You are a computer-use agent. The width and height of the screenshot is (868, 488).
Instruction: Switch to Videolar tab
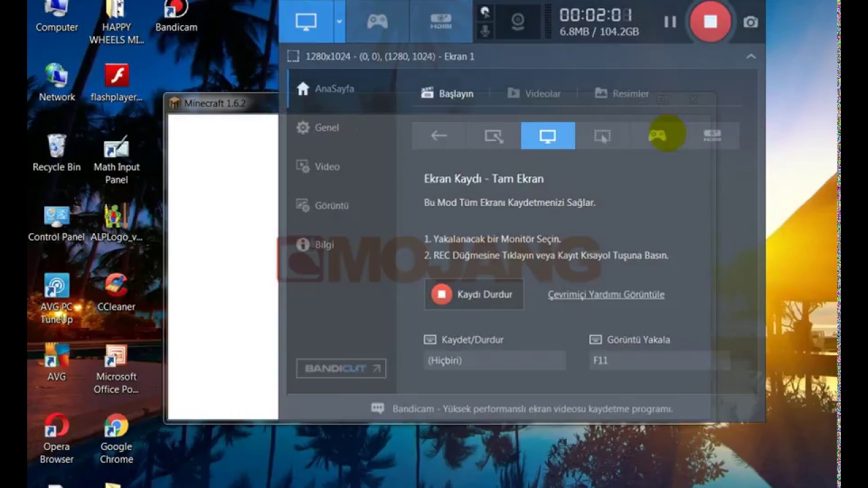(x=534, y=94)
